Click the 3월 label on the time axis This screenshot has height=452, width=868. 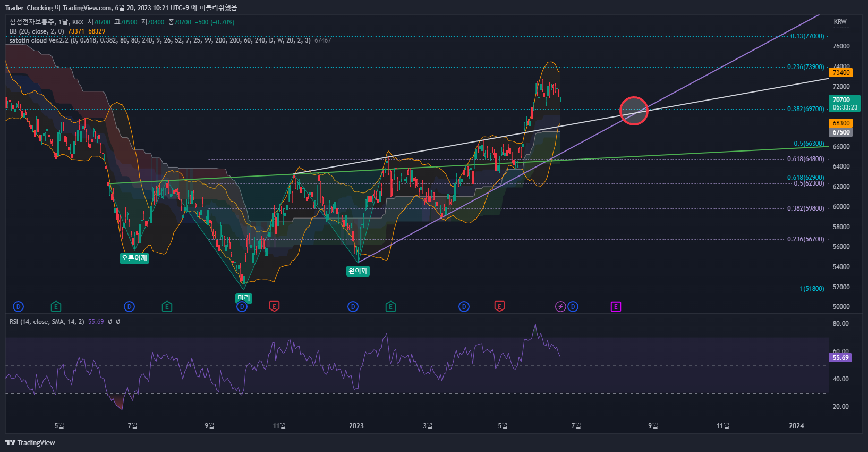(428, 426)
